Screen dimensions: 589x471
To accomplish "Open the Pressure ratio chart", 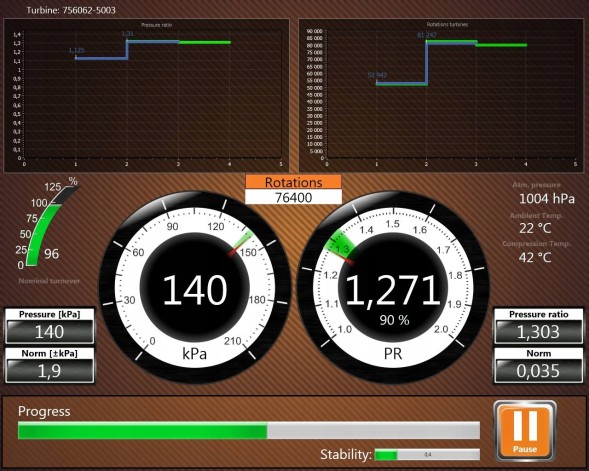I will point(146,95).
